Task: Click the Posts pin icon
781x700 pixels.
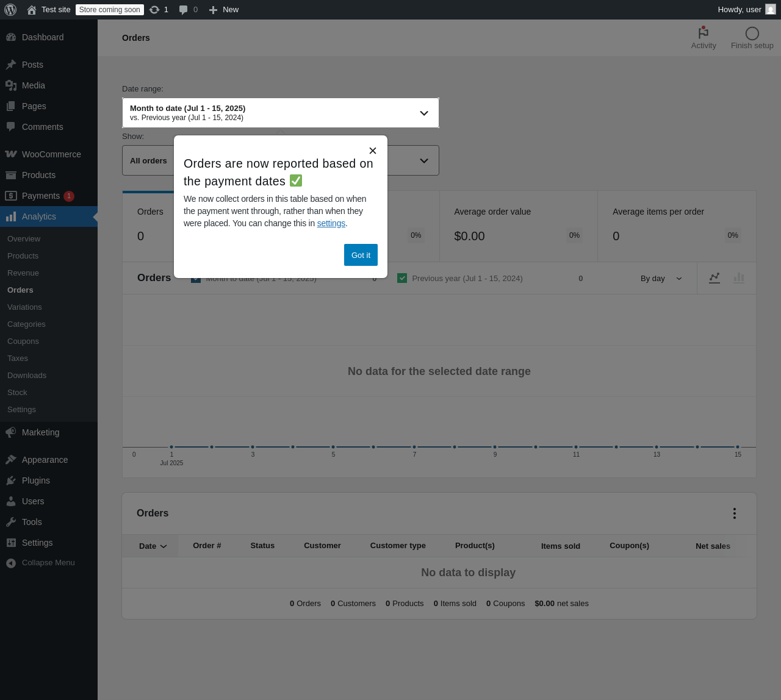Action: pos(11,65)
